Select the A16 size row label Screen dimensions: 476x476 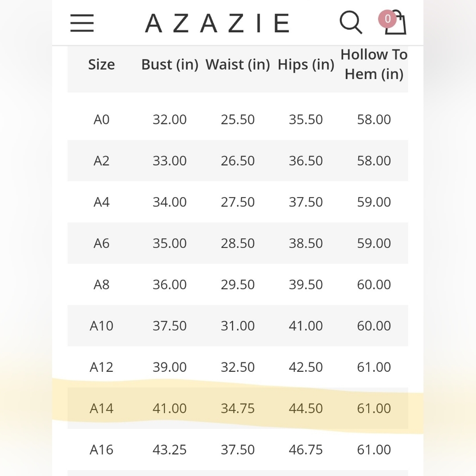coord(101,450)
